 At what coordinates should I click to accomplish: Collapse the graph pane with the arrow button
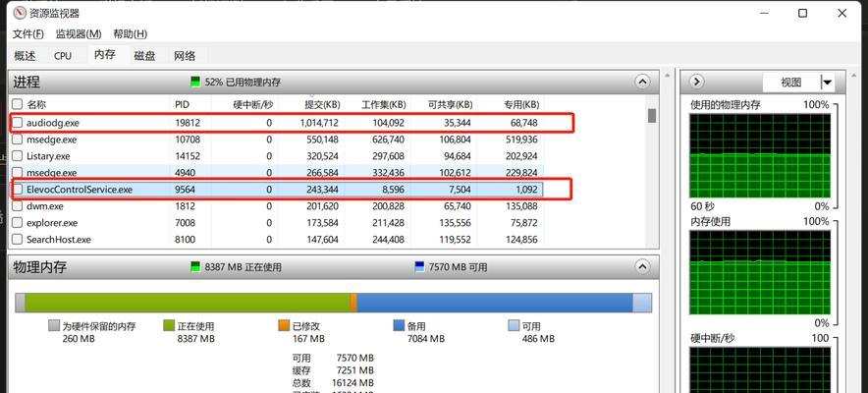(x=697, y=82)
